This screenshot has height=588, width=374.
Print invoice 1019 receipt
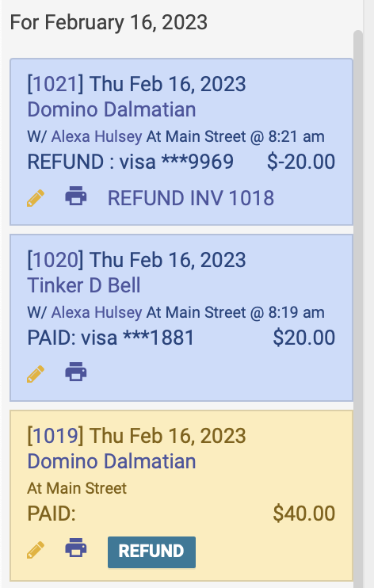tap(76, 548)
